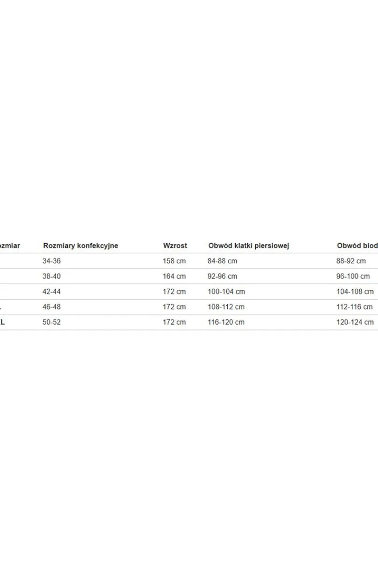Image resolution: width=378 pixels, height=588 pixels.
Task: Click the 164 cm height value
Action: point(174,276)
